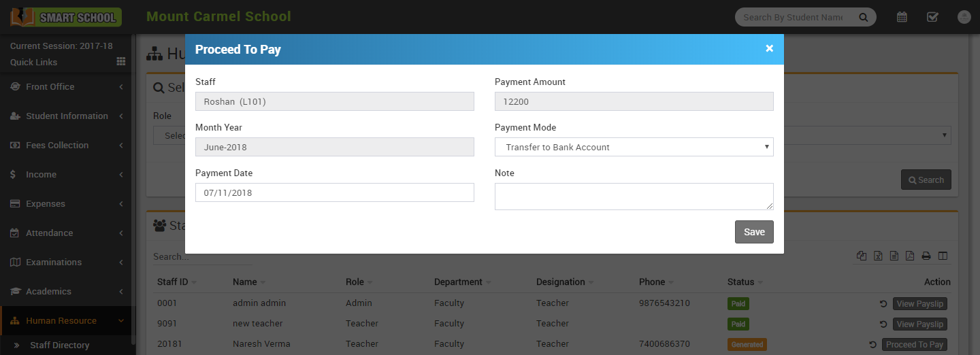The height and width of the screenshot is (355, 980).
Task: Open the calendar icon in top bar
Action: [x=902, y=17]
